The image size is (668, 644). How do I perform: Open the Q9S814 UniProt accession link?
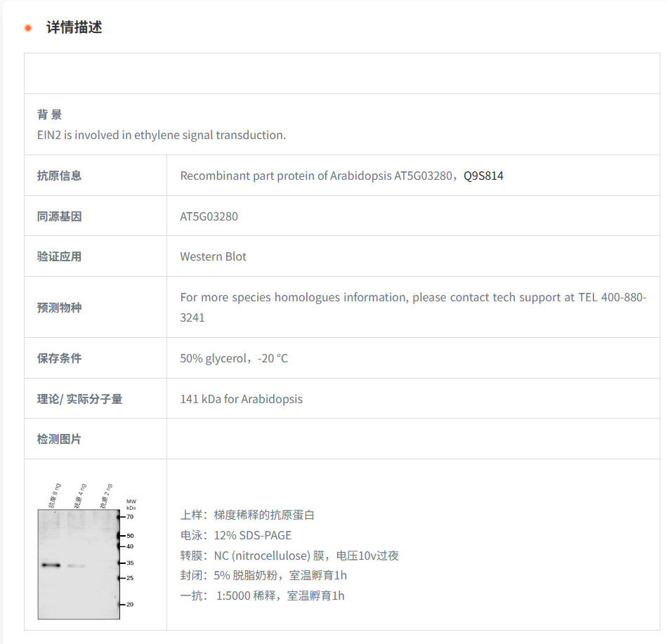point(483,176)
